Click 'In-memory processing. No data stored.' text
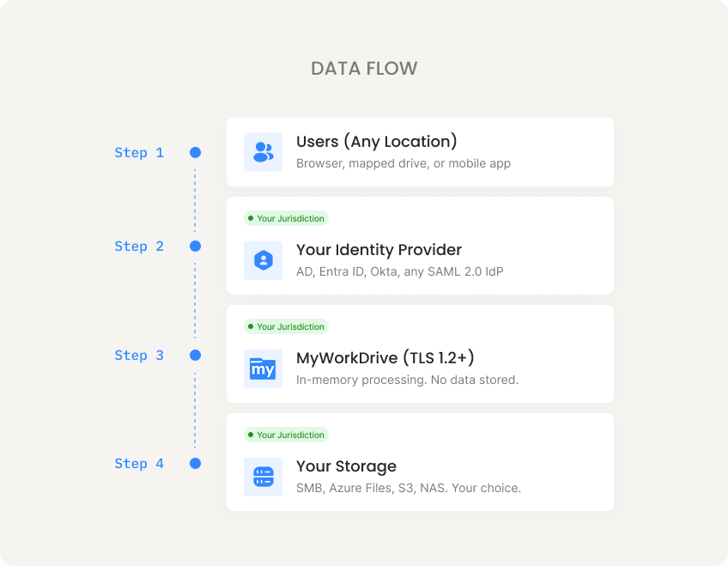The image size is (728, 566). (x=407, y=380)
